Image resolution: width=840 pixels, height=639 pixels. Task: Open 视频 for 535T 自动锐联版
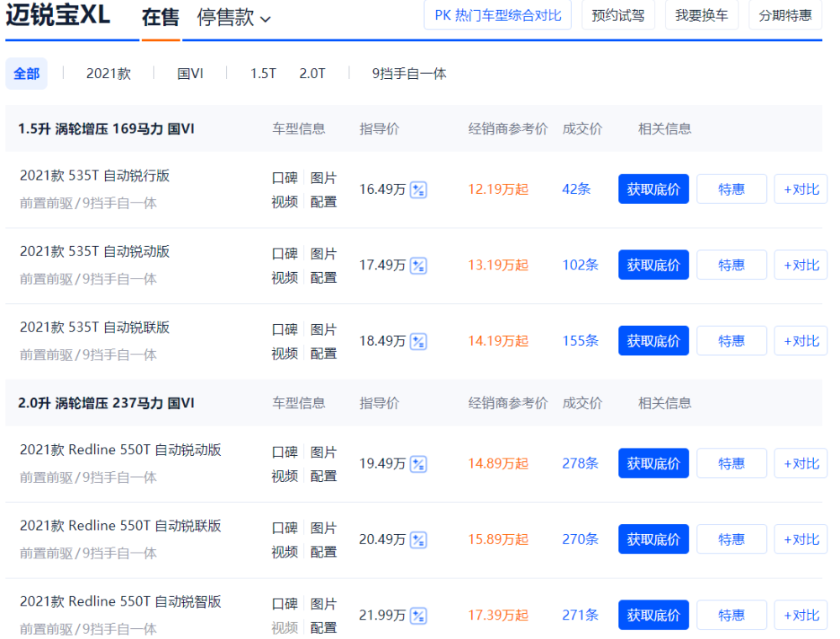pos(285,354)
